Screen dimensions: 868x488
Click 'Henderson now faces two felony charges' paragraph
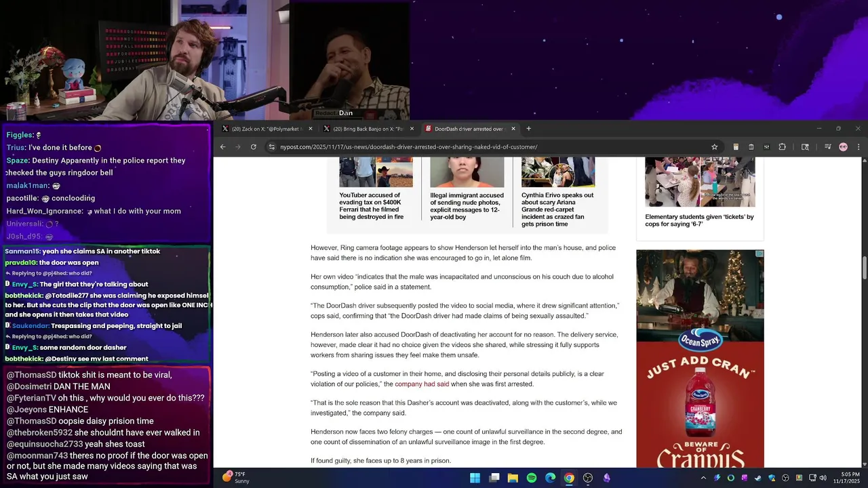point(467,437)
